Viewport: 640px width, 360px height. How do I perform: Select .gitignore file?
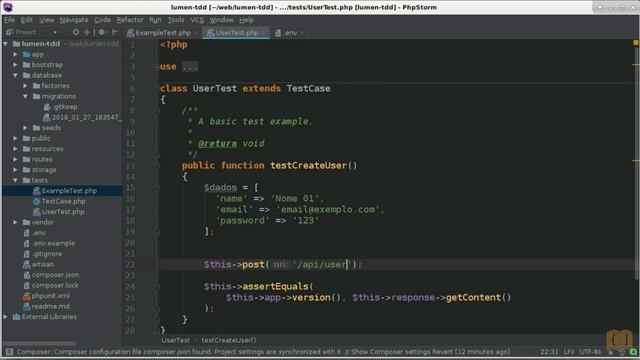[43, 254]
